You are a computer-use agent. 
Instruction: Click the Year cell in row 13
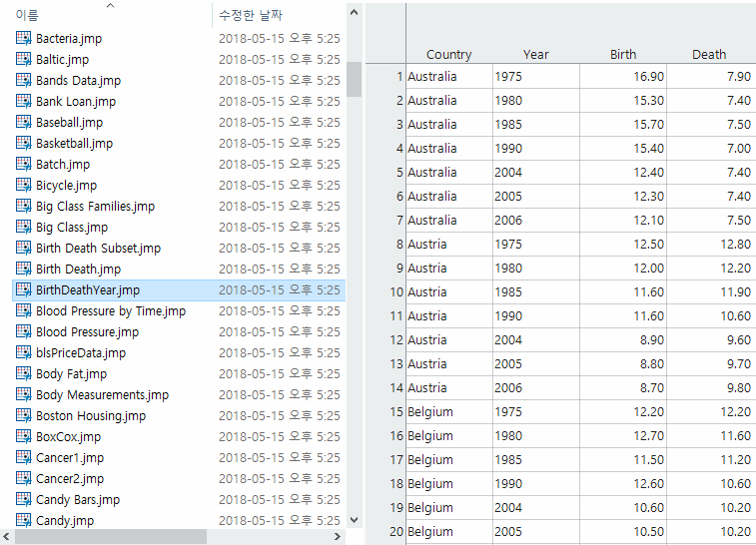pos(536,363)
